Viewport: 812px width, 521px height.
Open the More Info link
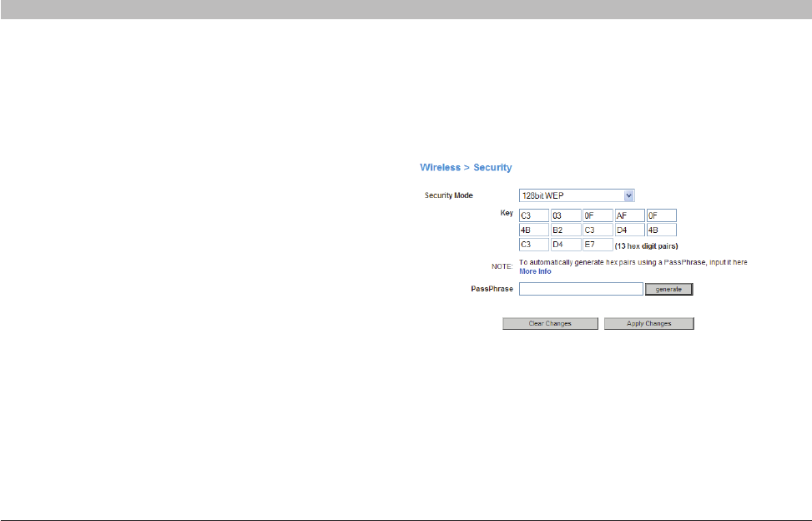click(535, 271)
